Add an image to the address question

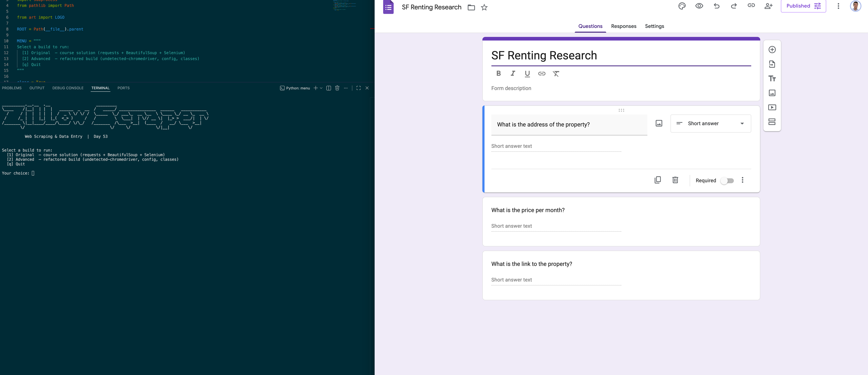point(659,123)
